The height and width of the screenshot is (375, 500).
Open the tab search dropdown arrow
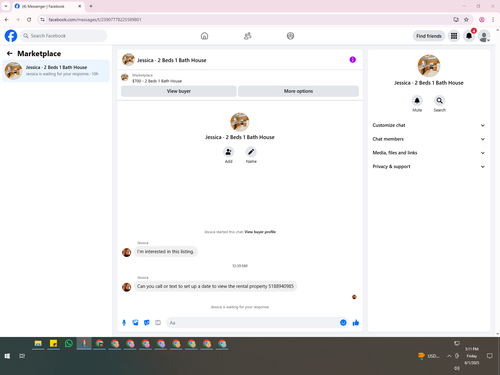(x=6, y=6)
